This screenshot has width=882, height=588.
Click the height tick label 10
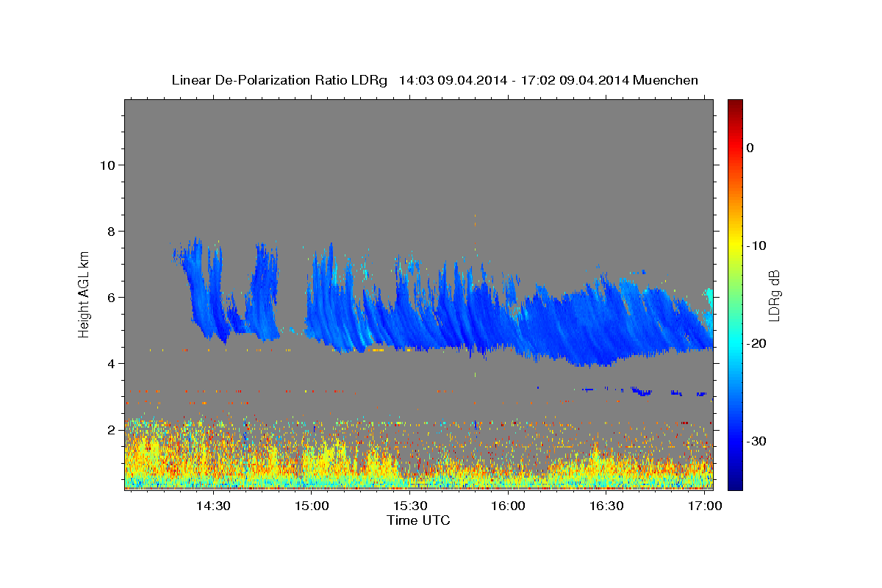point(107,165)
